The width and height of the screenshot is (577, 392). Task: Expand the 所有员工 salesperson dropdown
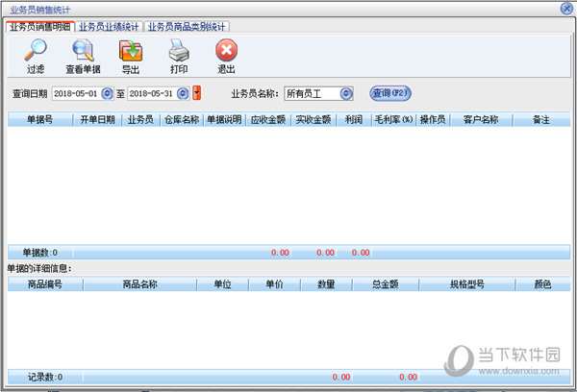346,93
